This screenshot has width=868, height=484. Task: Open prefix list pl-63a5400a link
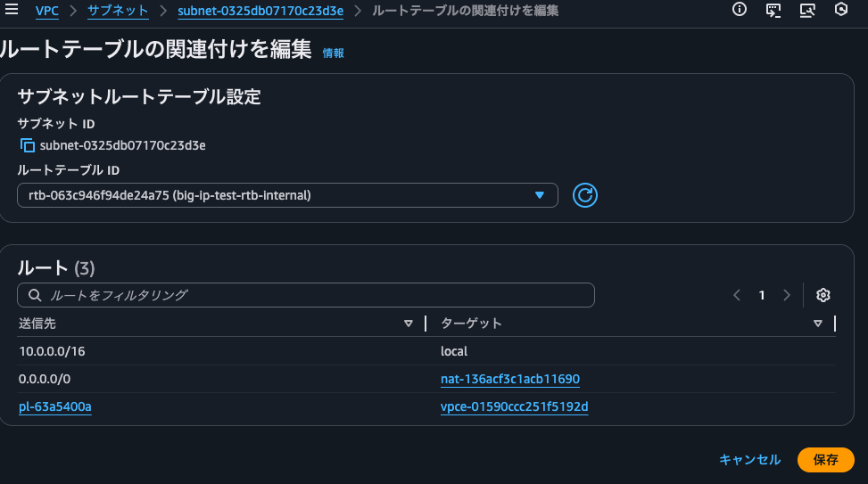[54, 406]
